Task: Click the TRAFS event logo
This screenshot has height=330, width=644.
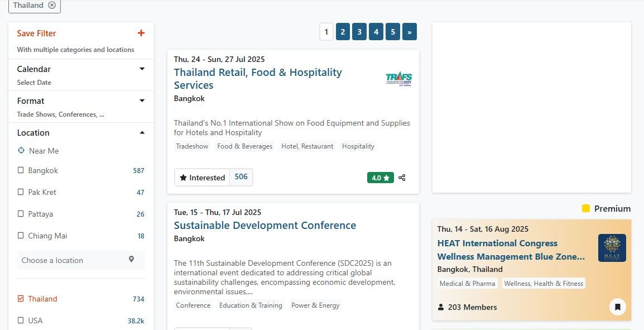Action: [x=399, y=79]
